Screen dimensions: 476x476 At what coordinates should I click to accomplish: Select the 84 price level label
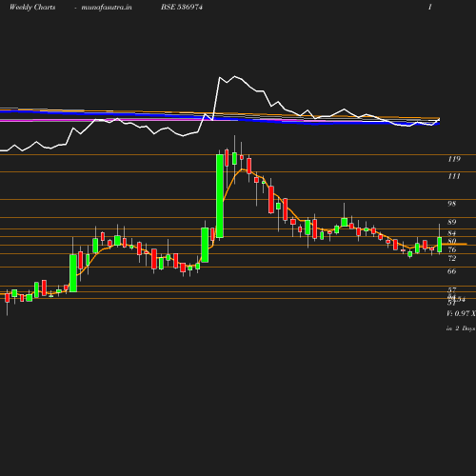[452, 233]
